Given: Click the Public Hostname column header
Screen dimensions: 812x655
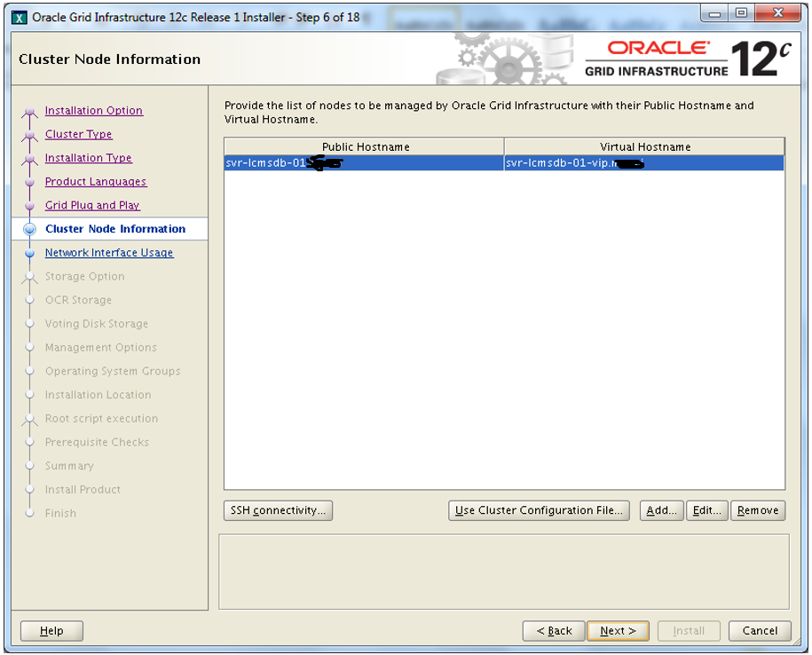Looking at the screenshot, I should 365,146.
